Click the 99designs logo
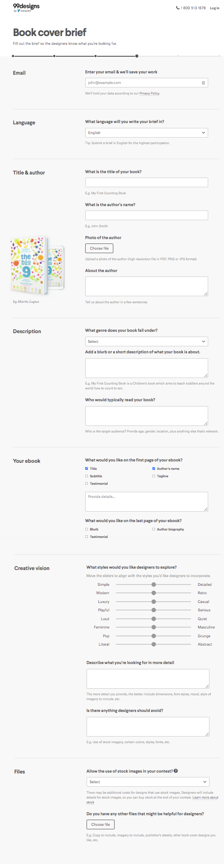The height and width of the screenshot is (868, 224). tap(26, 7)
